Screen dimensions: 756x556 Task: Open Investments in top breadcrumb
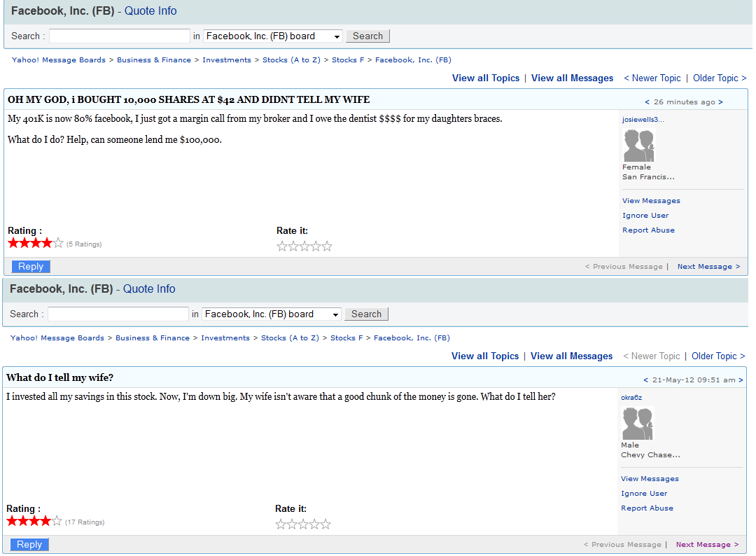pos(227,60)
